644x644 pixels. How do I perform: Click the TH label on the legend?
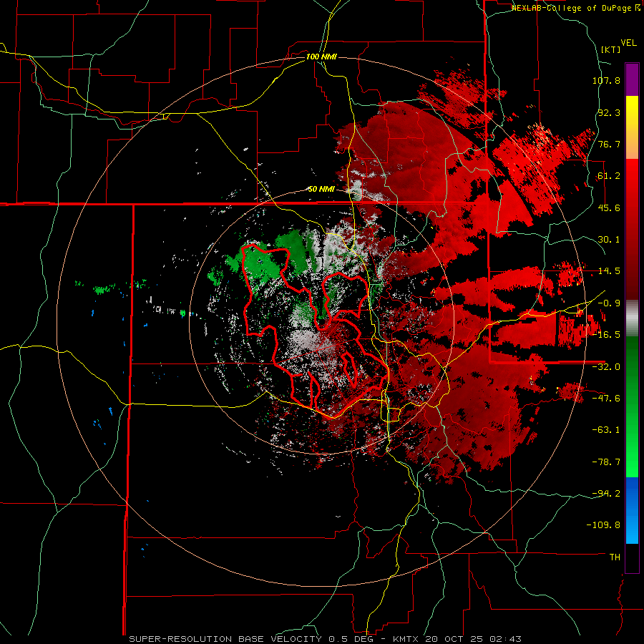[x=615, y=557]
